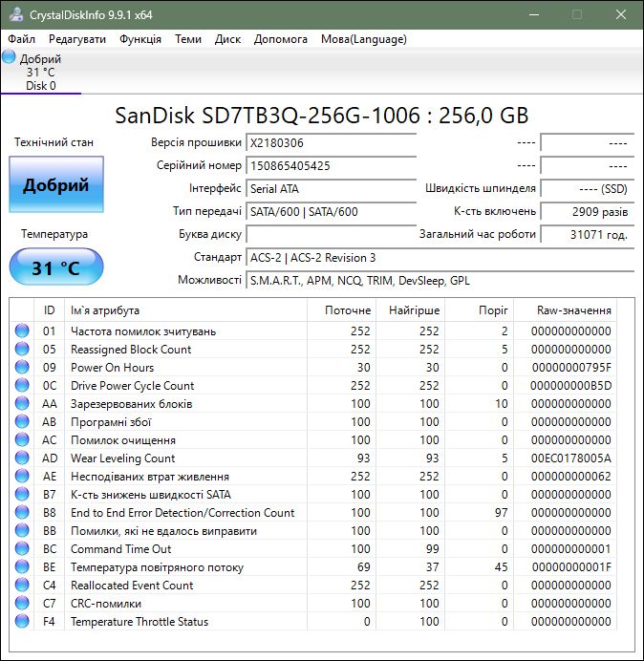This screenshot has height=661, width=644.
Task: Click the Temperature Throttle Status attribute name
Action: point(140,622)
